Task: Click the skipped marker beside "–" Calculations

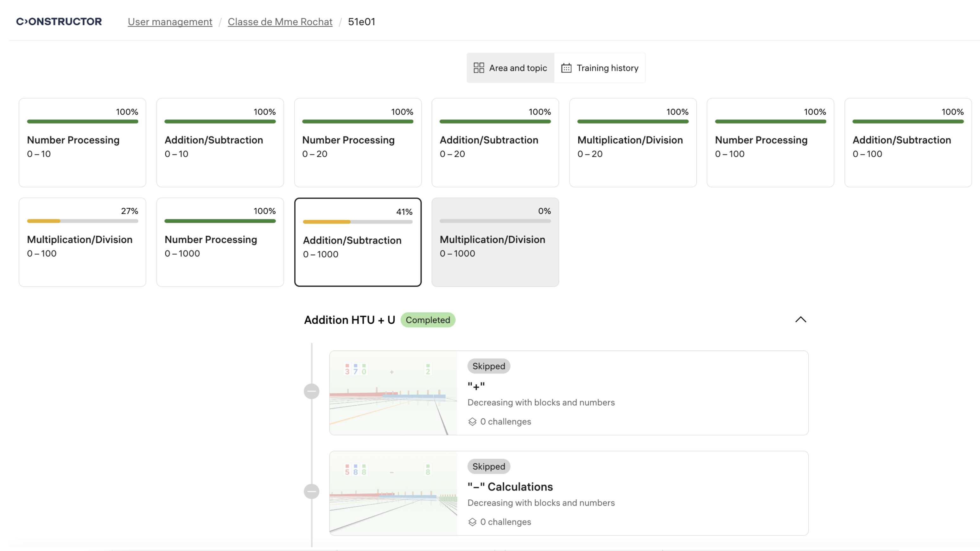Action: coord(311,491)
